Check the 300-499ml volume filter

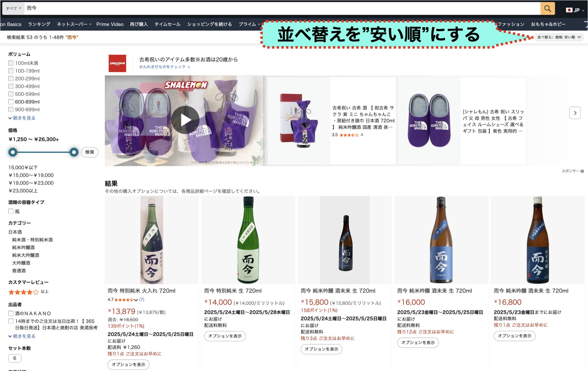11,86
